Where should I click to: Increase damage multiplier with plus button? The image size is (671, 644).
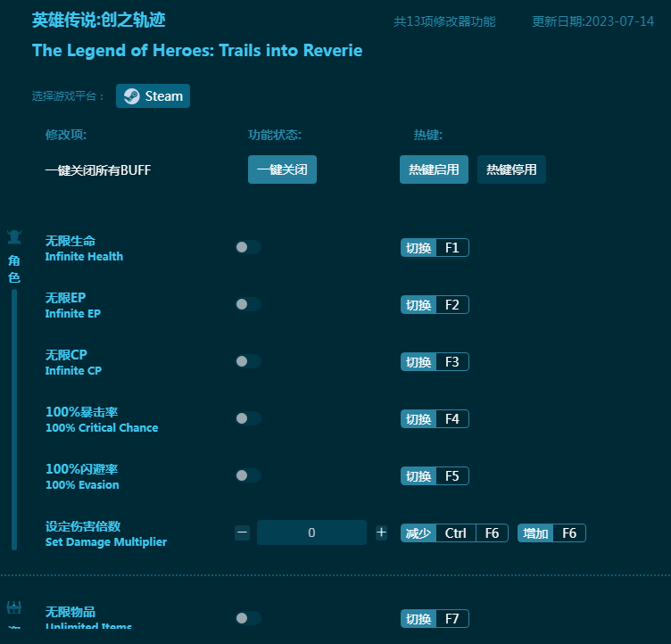(381, 533)
